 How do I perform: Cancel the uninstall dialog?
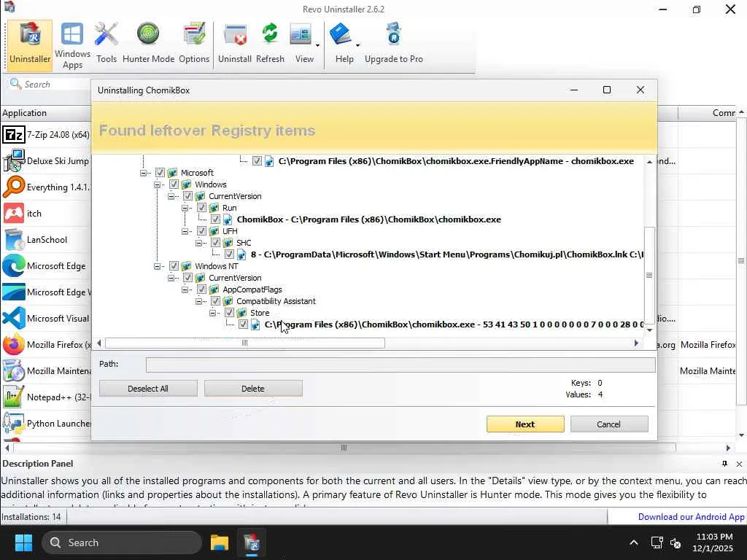click(609, 424)
